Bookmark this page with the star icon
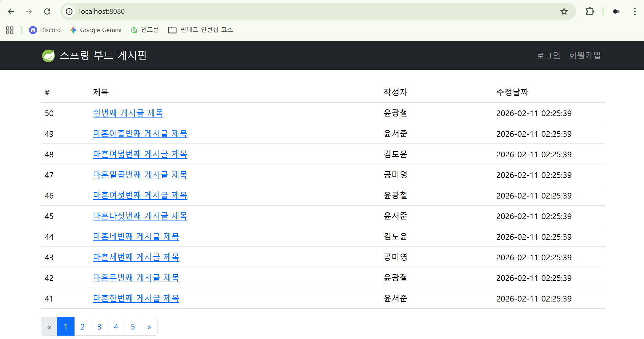644x339 pixels. 564,11
